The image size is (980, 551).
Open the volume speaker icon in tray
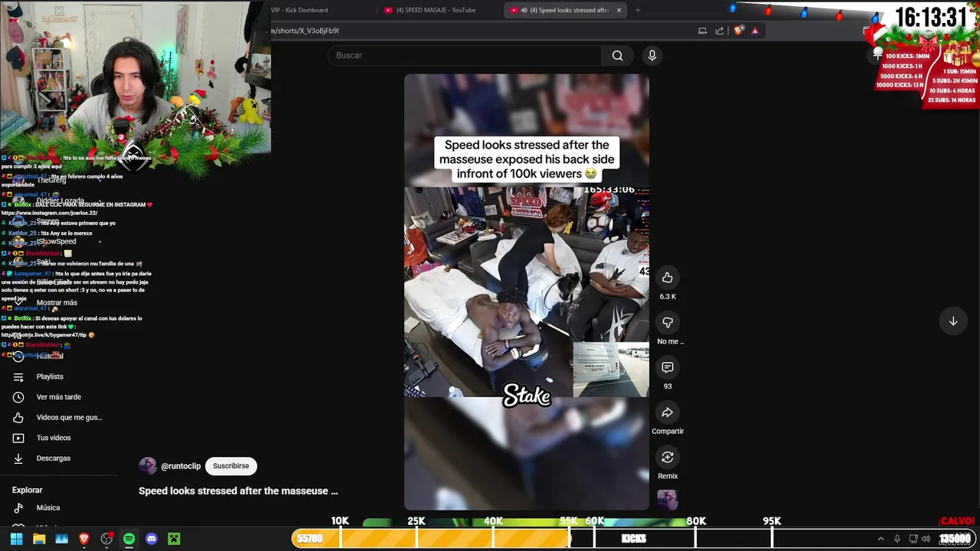pyautogui.click(x=926, y=539)
